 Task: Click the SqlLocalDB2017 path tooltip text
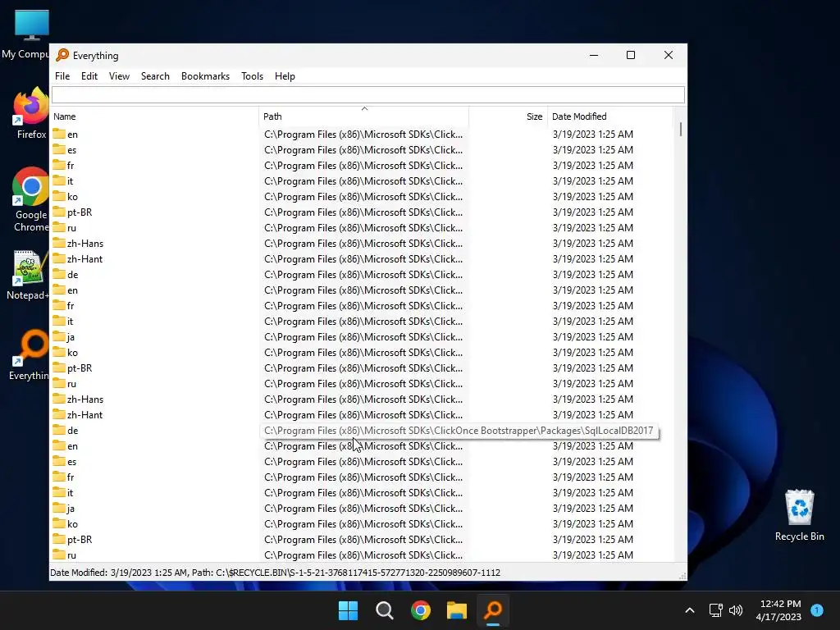pos(459,431)
